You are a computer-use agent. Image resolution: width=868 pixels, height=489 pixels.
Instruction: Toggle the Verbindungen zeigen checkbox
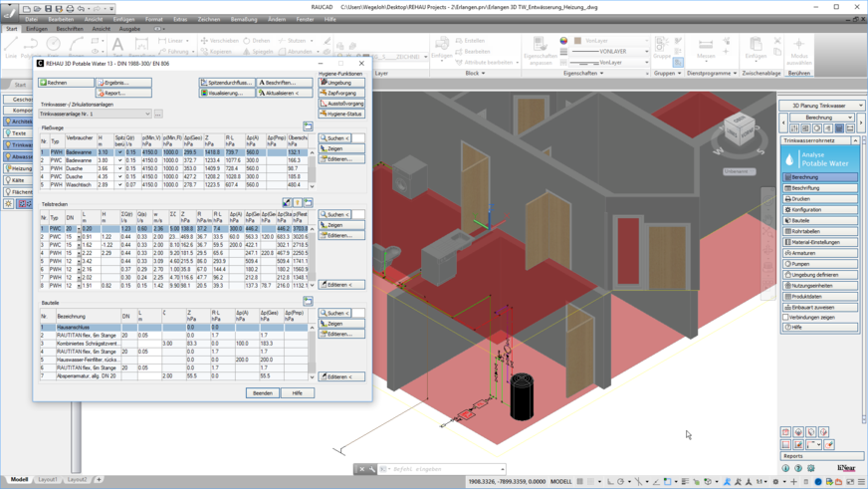click(786, 318)
